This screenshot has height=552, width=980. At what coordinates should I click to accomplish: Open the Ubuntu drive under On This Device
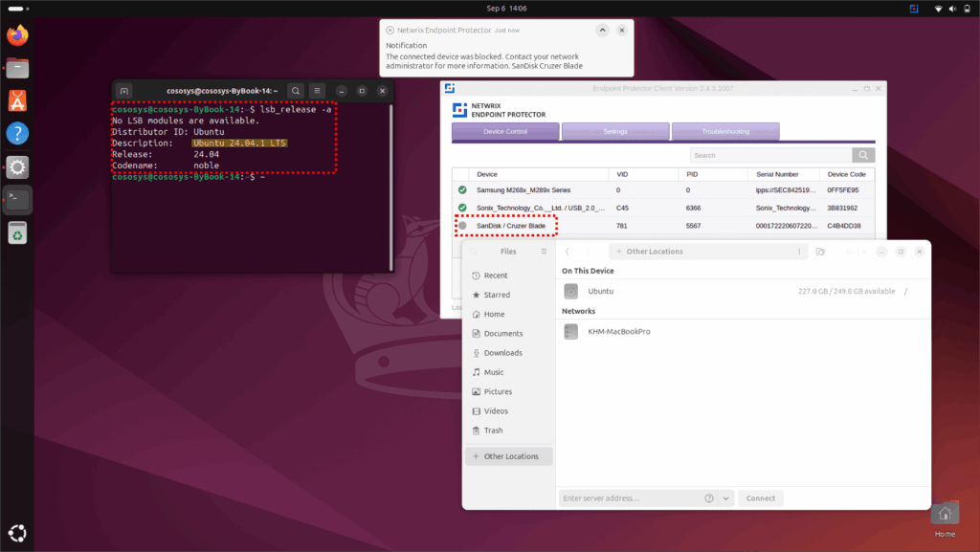point(743,292)
